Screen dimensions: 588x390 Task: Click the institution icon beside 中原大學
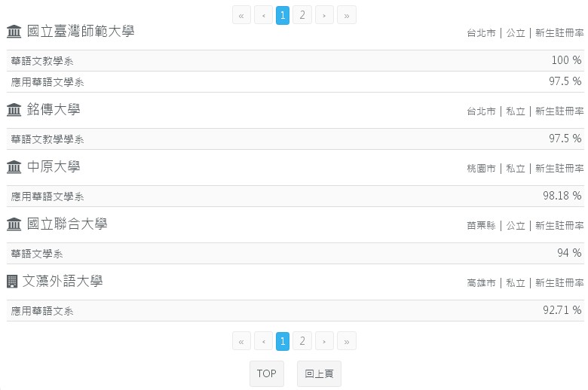[x=14, y=167]
